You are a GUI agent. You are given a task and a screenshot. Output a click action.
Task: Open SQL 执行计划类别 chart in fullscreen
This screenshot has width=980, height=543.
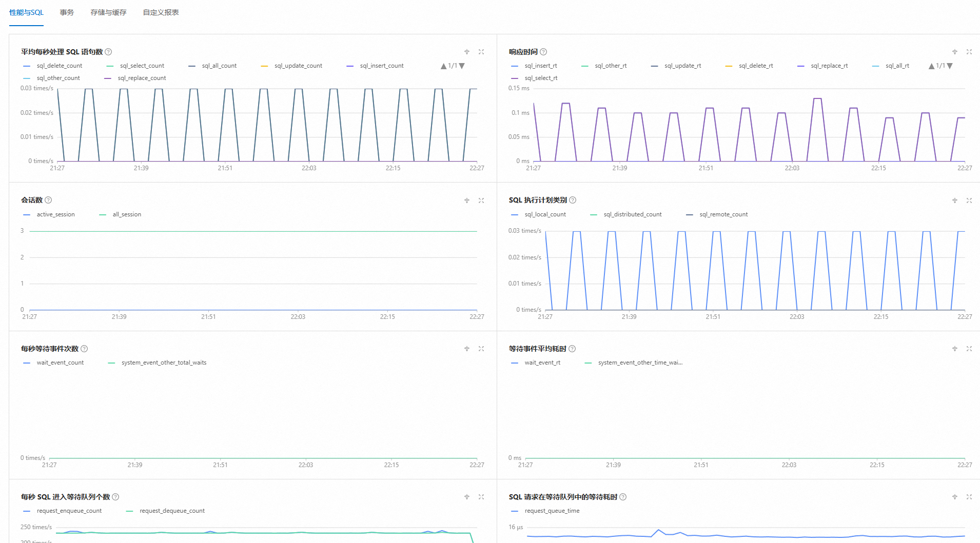pyautogui.click(x=969, y=200)
